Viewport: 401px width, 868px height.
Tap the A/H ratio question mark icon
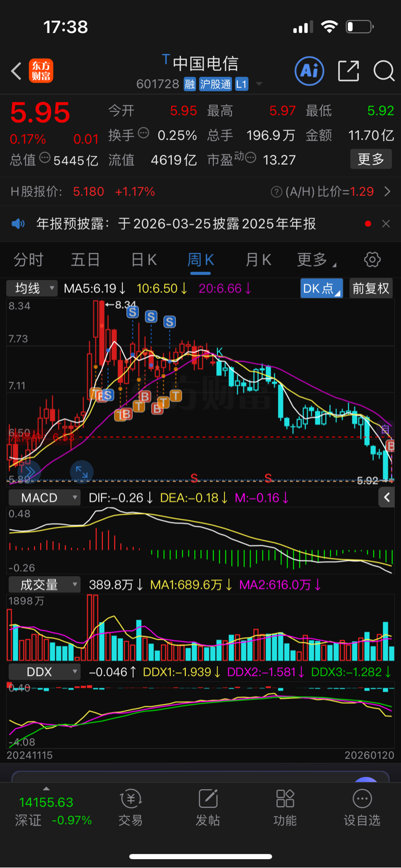pyautogui.click(x=277, y=192)
